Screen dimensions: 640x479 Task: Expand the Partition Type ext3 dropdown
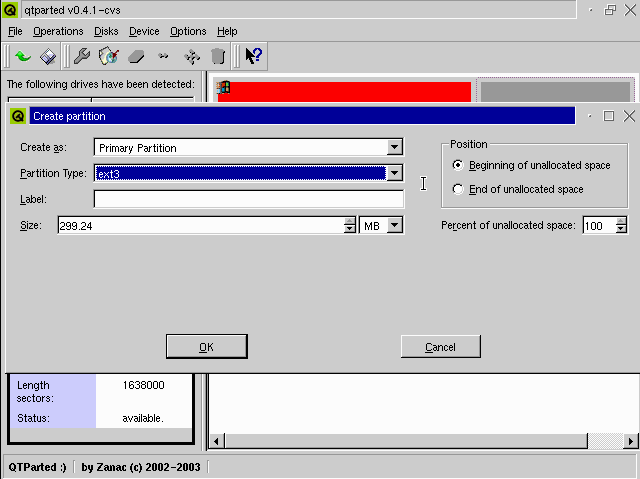394,173
